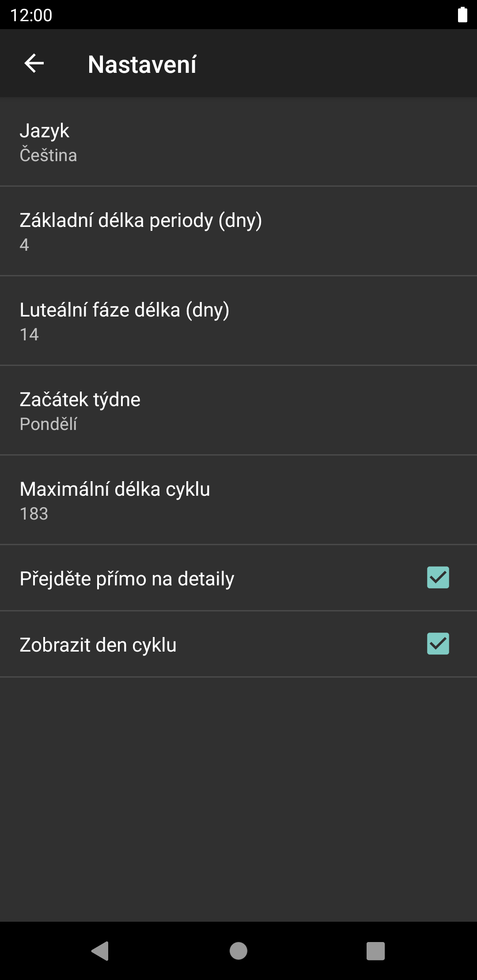Tap the Pondělí week start value
Image resolution: width=477 pixels, height=980 pixels.
(49, 424)
